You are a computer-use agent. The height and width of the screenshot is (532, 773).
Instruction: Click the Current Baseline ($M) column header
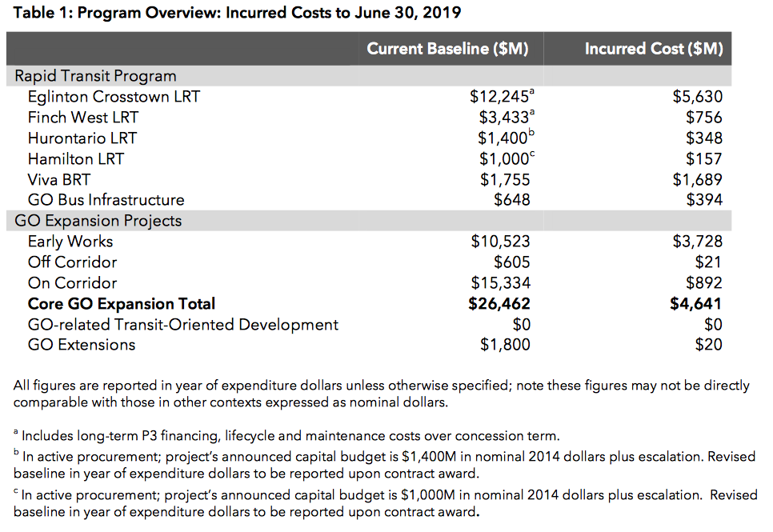[447, 49]
